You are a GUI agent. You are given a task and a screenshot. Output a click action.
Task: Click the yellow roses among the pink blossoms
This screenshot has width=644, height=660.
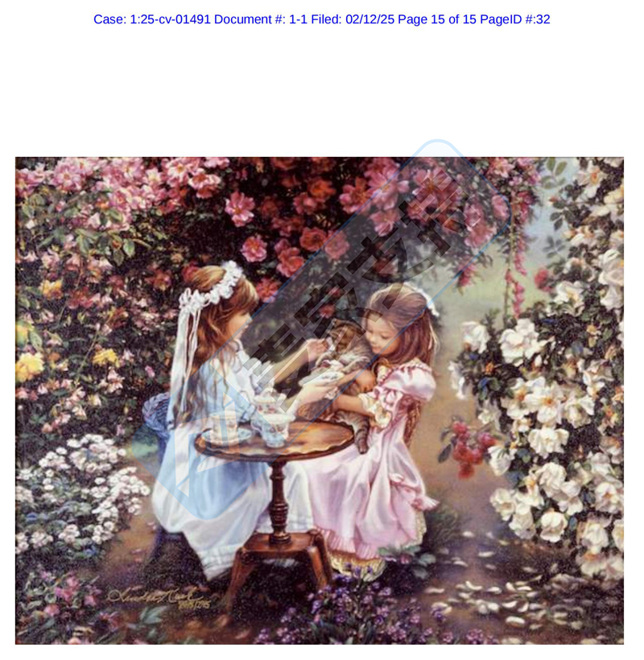pos(30,365)
